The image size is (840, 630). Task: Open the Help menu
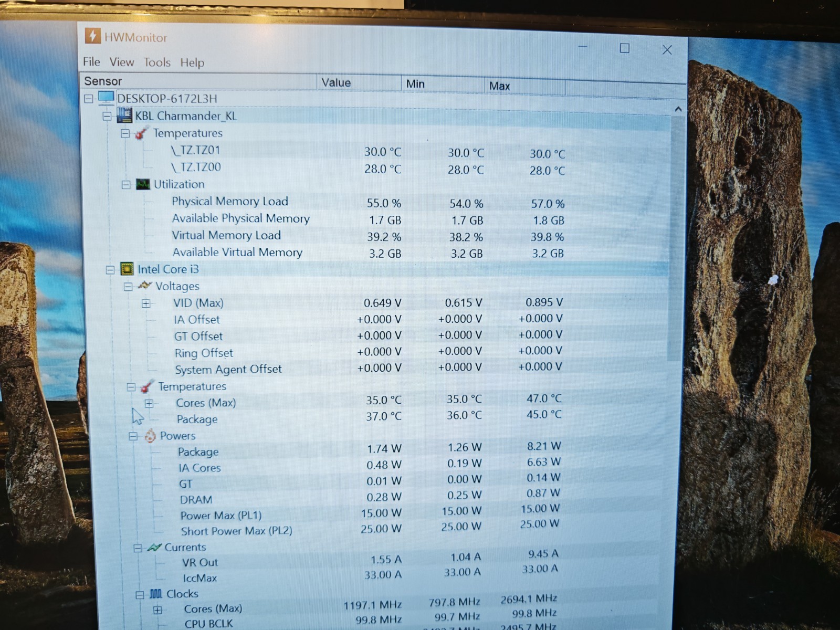(x=192, y=63)
